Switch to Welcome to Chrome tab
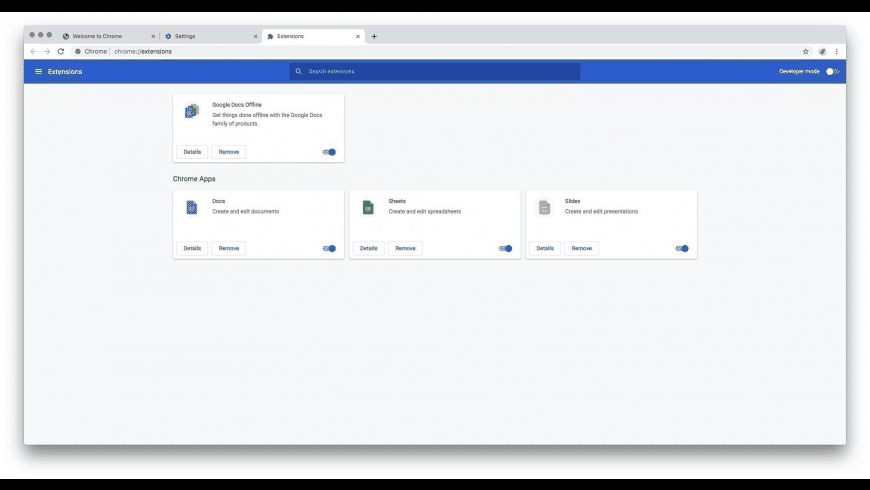The width and height of the screenshot is (870, 490). point(108,37)
